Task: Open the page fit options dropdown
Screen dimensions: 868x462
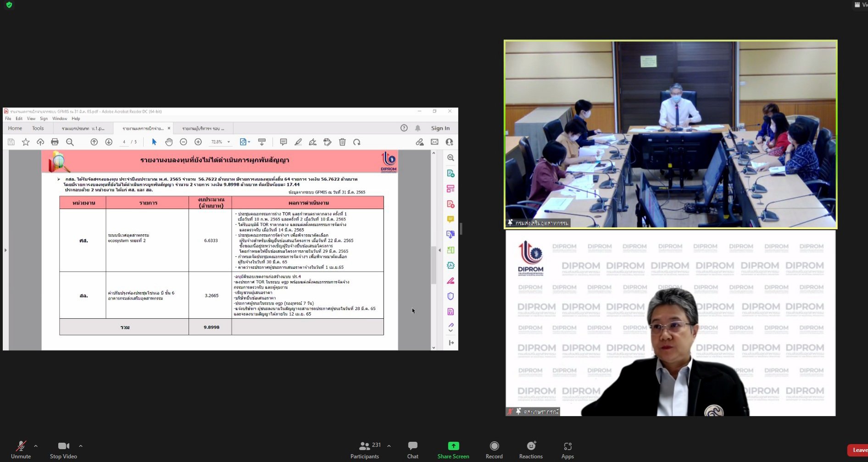Action: 245,142
